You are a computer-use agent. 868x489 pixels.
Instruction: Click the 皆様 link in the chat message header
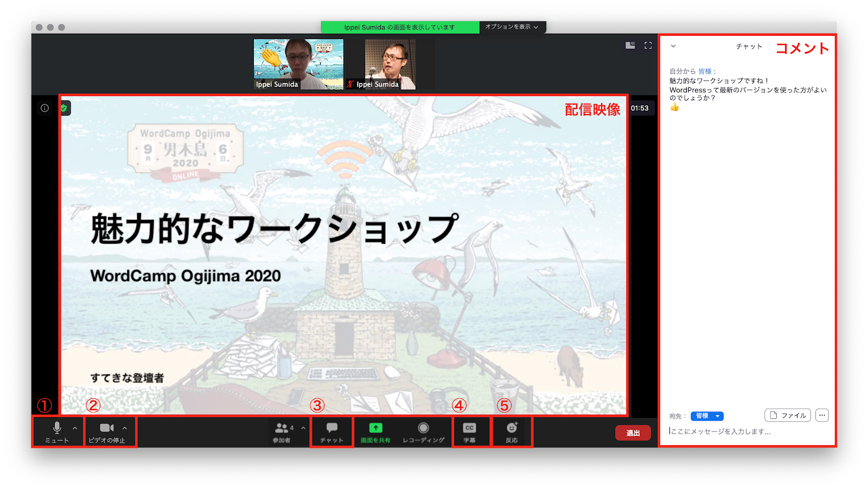tap(705, 71)
